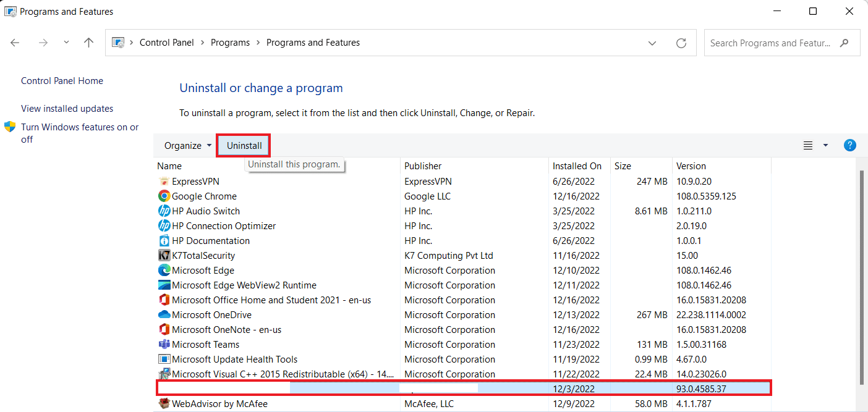The width and height of the screenshot is (868, 412).
Task: Click the 1.5.00.31168 version cell
Action: (701, 345)
